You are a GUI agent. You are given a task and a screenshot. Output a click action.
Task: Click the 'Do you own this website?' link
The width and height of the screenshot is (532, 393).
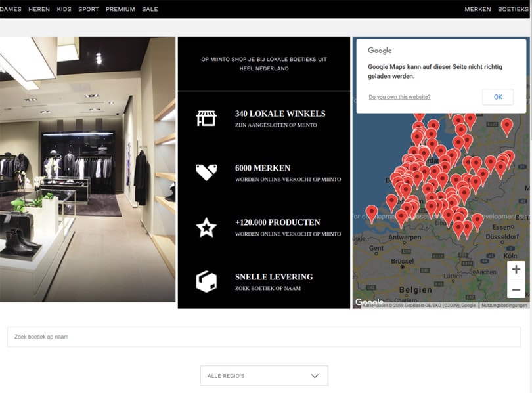[x=399, y=97]
